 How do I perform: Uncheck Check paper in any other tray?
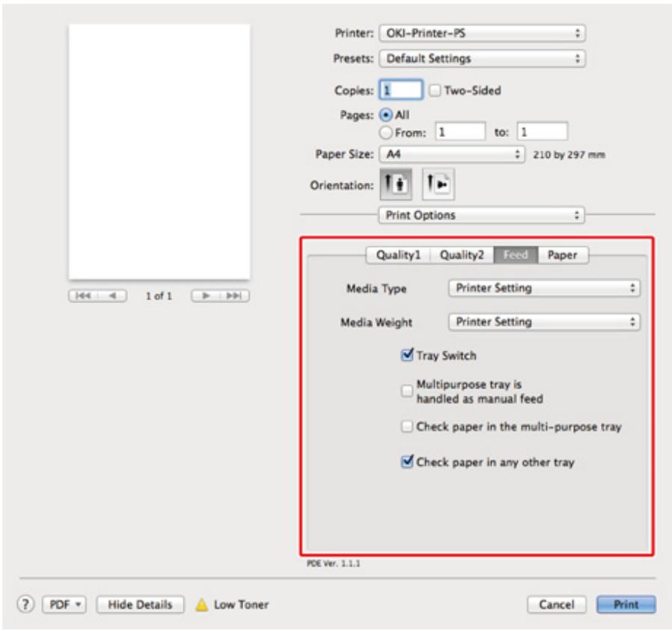tap(407, 462)
